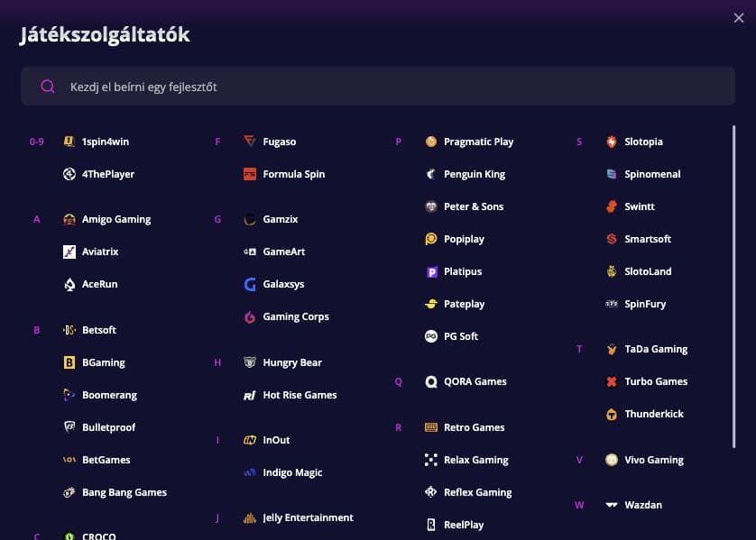
Task: Click the developer search input field
Action: [379, 87]
